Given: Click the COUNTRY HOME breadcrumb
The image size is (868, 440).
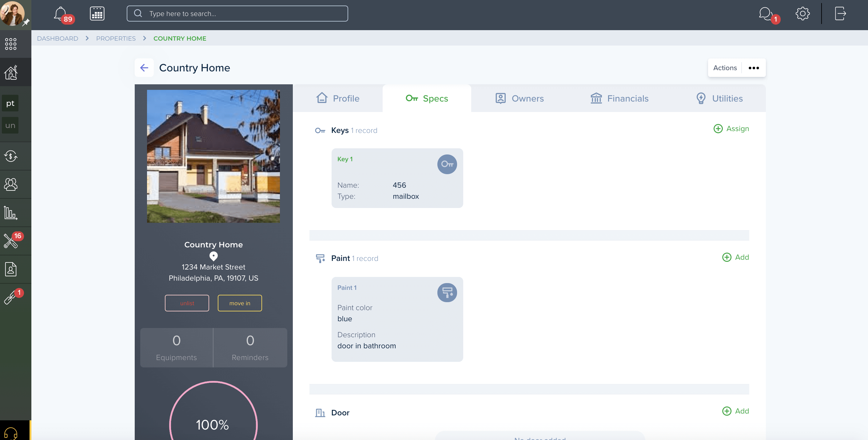Looking at the screenshot, I should click(x=180, y=38).
